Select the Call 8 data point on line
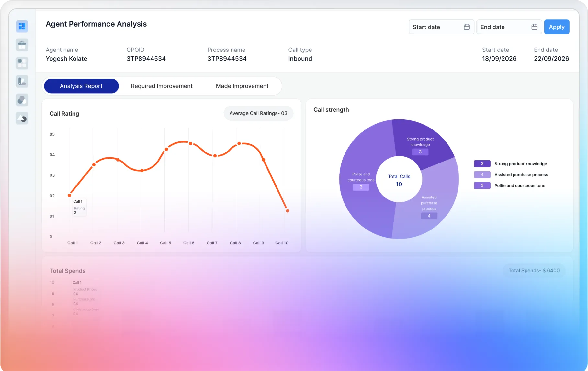This screenshot has height=371, width=588. [x=239, y=143]
